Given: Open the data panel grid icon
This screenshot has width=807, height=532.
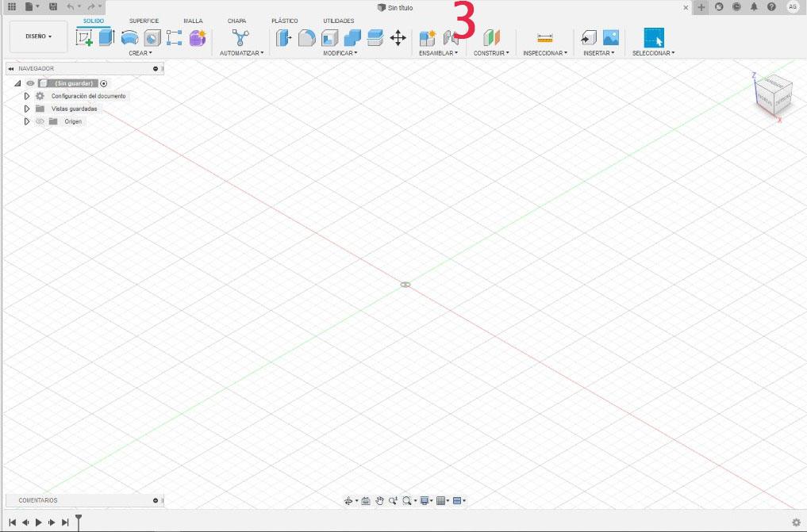Looking at the screenshot, I should coord(12,6).
